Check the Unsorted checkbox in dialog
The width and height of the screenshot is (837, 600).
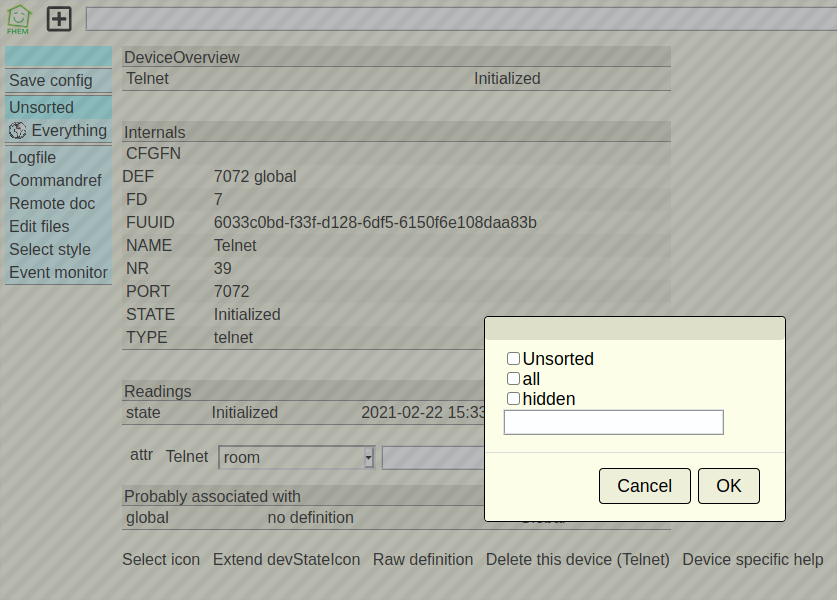(513, 359)
